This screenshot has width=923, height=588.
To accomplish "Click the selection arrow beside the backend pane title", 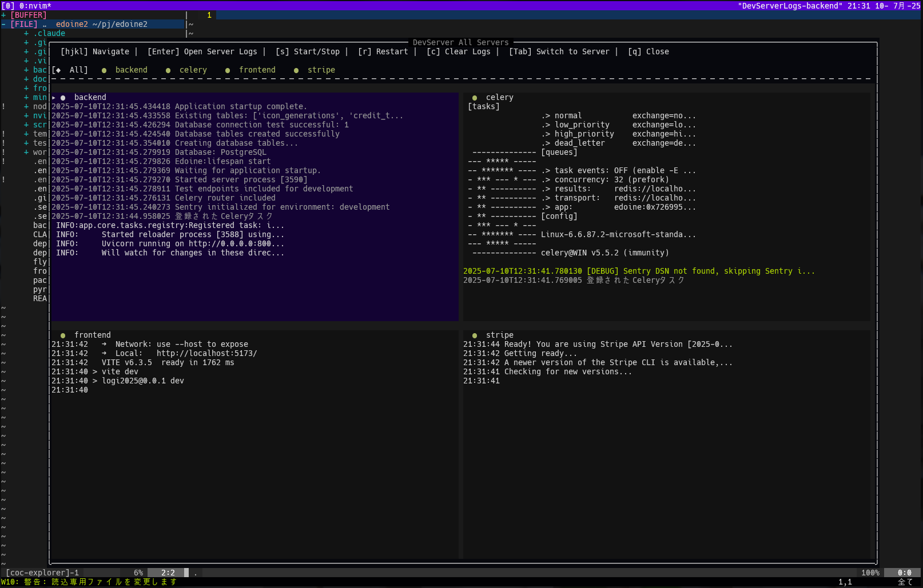I will 54,98.
